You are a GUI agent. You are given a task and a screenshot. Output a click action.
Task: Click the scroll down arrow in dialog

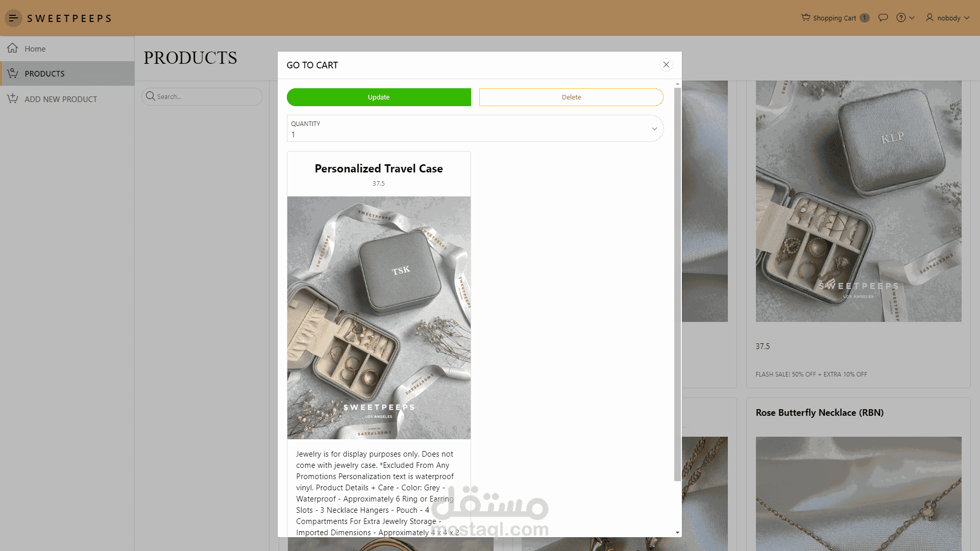click(x=677, y=533)
